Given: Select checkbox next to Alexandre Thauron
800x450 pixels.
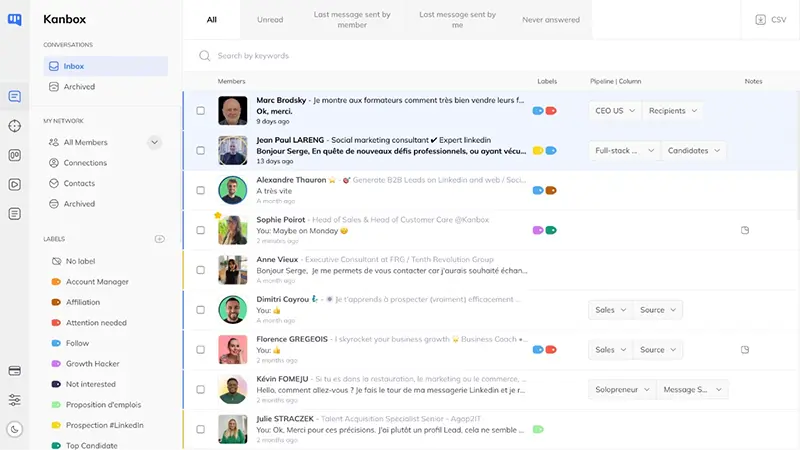Looking at the screenshot, I should (201, 190).
